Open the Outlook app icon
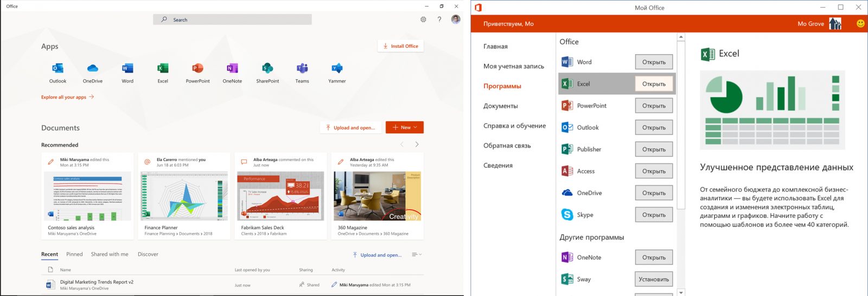The height and width of the screenshot is (296, 868). (x=58, y=69)
